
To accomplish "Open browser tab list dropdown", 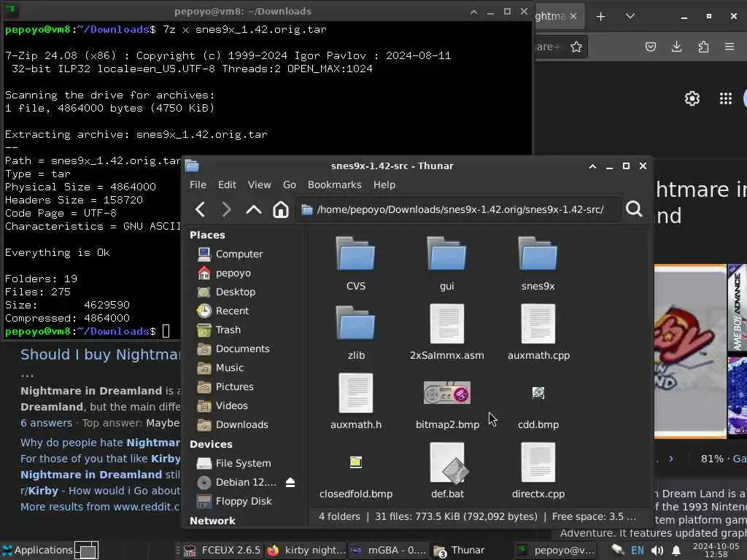I will 630,16.
